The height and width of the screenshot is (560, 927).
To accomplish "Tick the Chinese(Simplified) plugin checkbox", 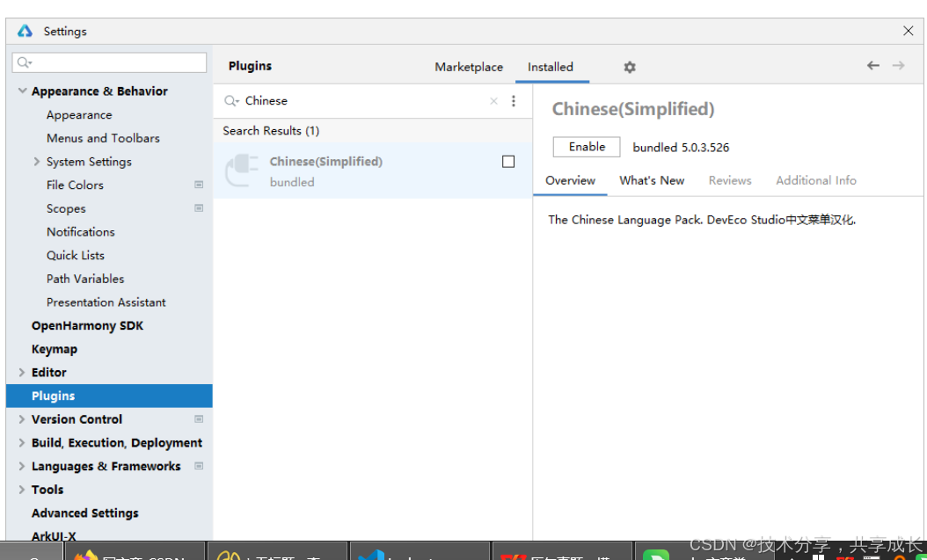I will tap(507, 161).
